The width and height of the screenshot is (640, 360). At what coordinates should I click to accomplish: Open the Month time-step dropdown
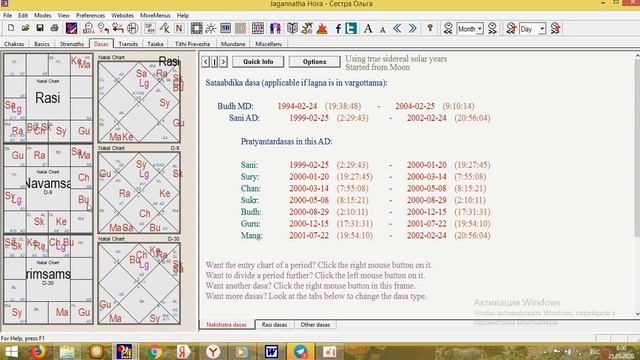point(480,29)
